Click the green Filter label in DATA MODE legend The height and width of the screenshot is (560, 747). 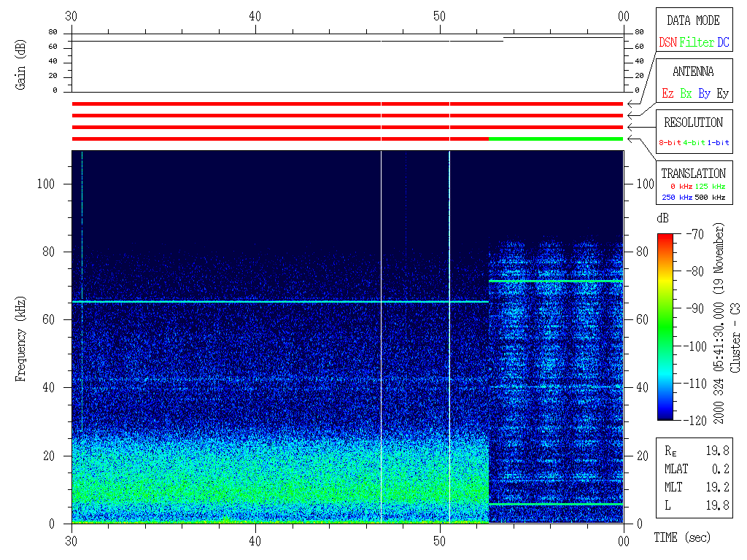tap(697, 43)
